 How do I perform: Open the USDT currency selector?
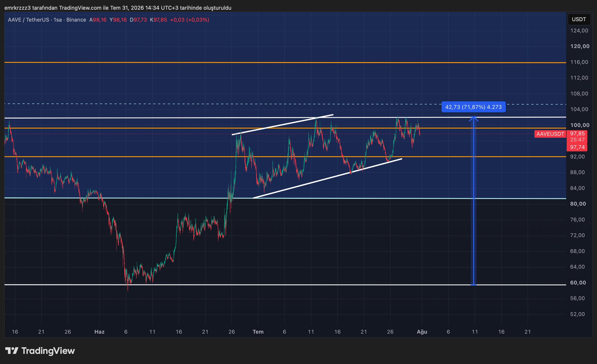(579, 20)
